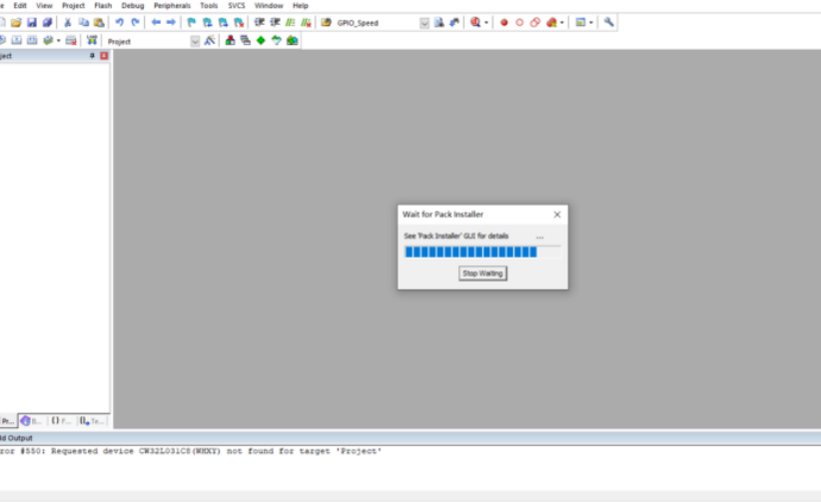Click the Save file icon
This screenshot has height=504, width=821.
point(32,22)
